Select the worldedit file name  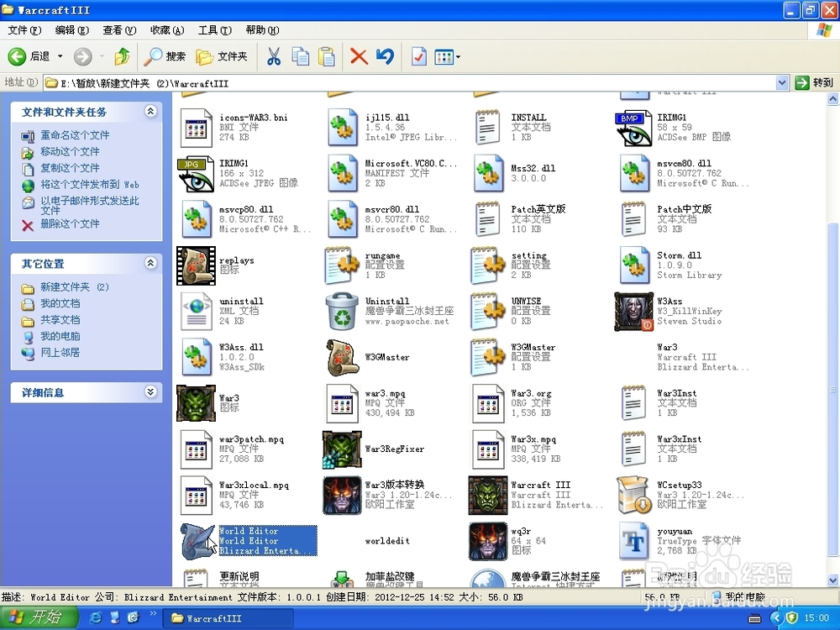[387, 541]
